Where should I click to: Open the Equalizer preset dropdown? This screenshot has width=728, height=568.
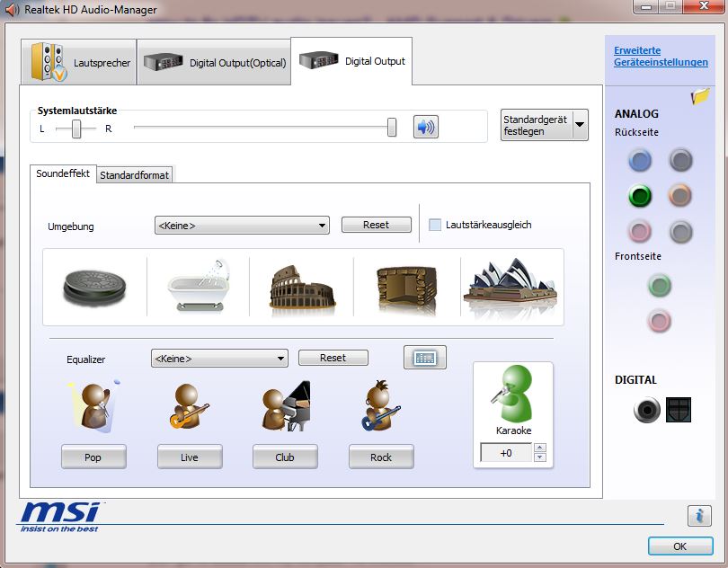click(x=219, y=359)
